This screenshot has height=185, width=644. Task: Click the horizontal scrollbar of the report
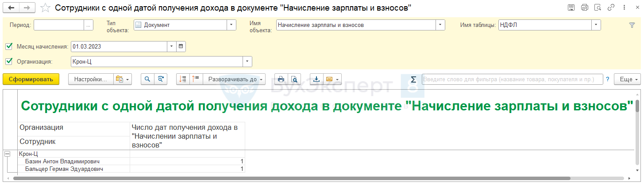coord(310,178)
